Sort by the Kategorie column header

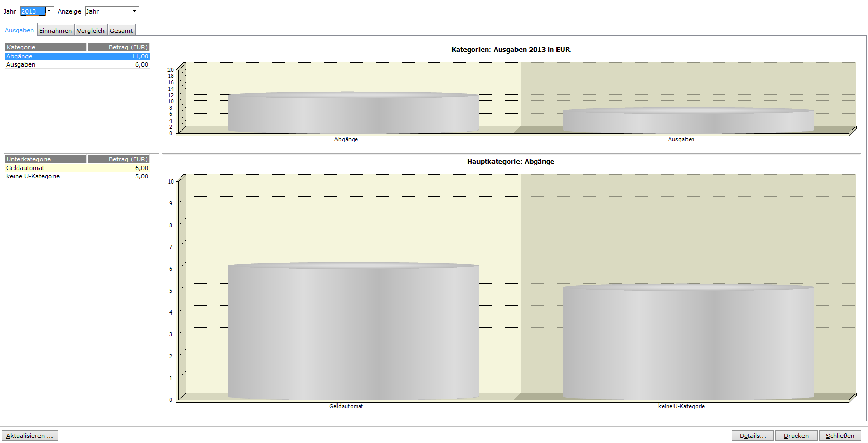(46, 47)
